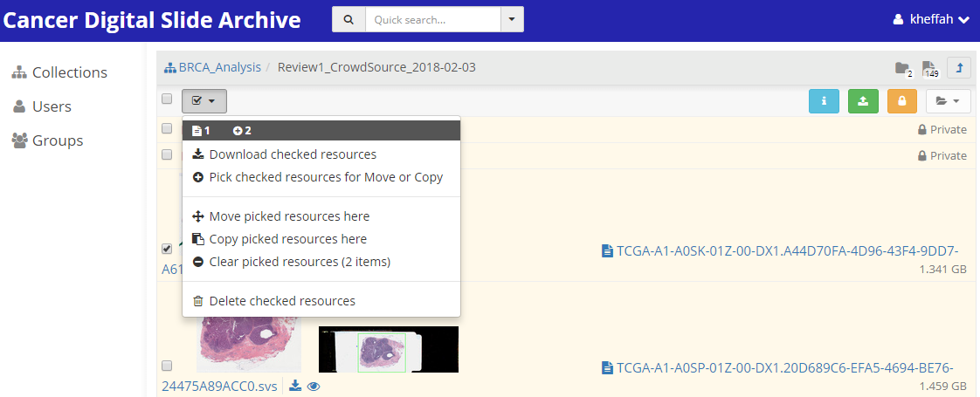Screen dimensions: 980x397
Task: Open the search mode dropdown arrow
Action: click(512, 19)
